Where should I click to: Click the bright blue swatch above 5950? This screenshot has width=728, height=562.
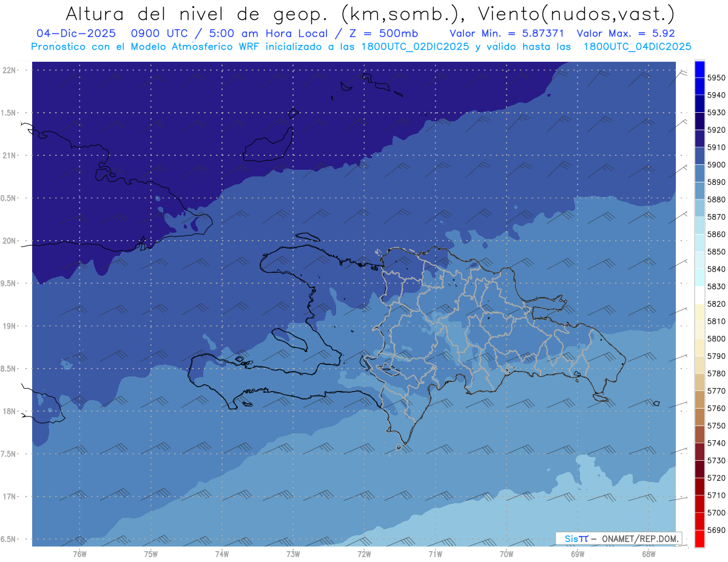coord(699,69)
